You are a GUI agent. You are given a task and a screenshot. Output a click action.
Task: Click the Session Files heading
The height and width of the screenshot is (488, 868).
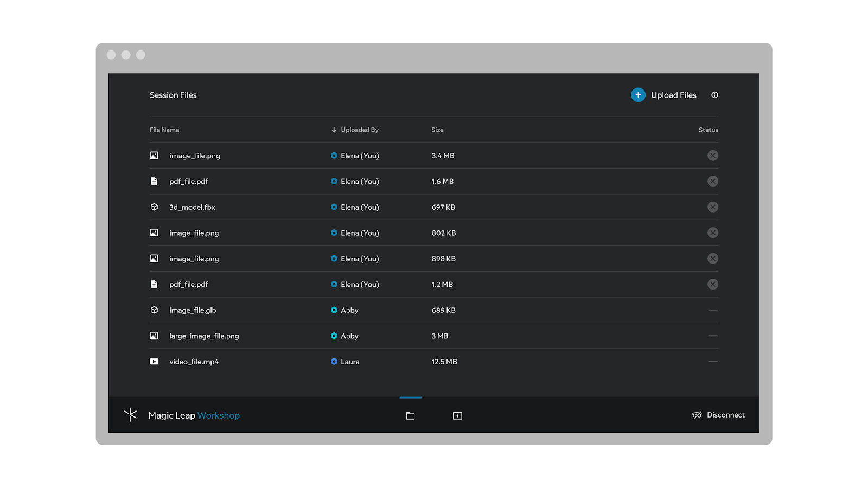pyautogui.click(x=173, y=95)
